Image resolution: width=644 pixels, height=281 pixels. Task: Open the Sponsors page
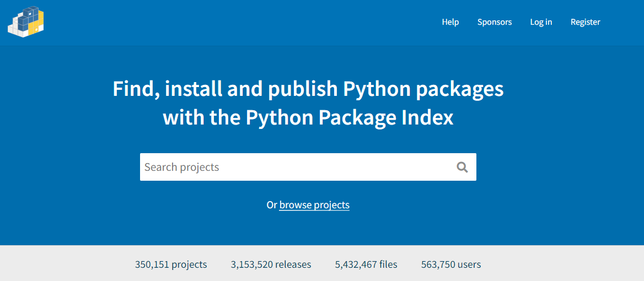click(x=495, y=22)
